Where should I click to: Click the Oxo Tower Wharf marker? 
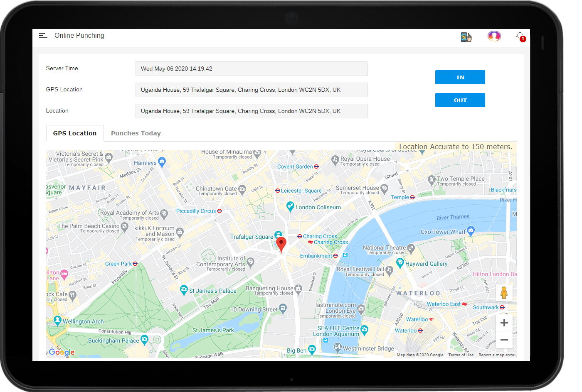(471, 231)
